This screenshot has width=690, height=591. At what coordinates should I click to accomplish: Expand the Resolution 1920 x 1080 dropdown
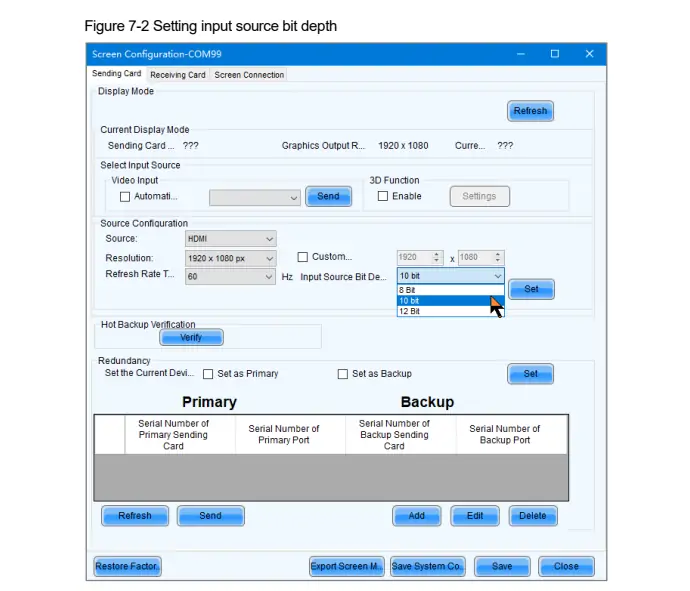pos(230,258)
